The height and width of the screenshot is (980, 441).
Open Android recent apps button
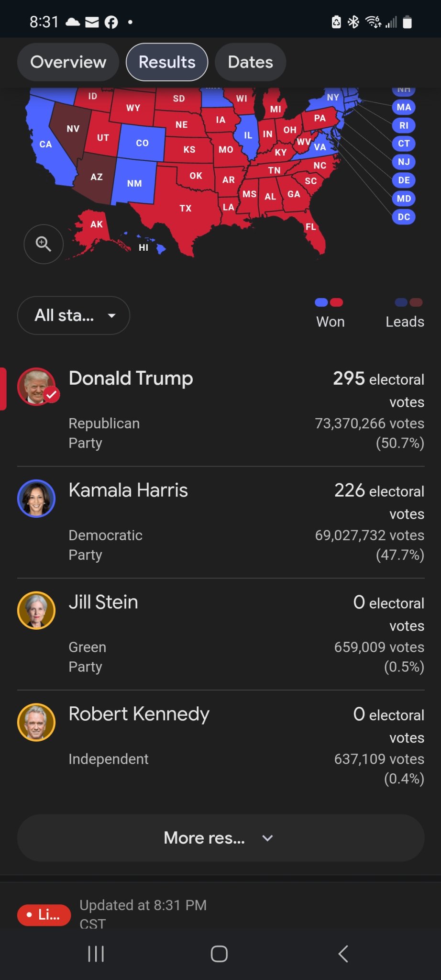[96, 954]
